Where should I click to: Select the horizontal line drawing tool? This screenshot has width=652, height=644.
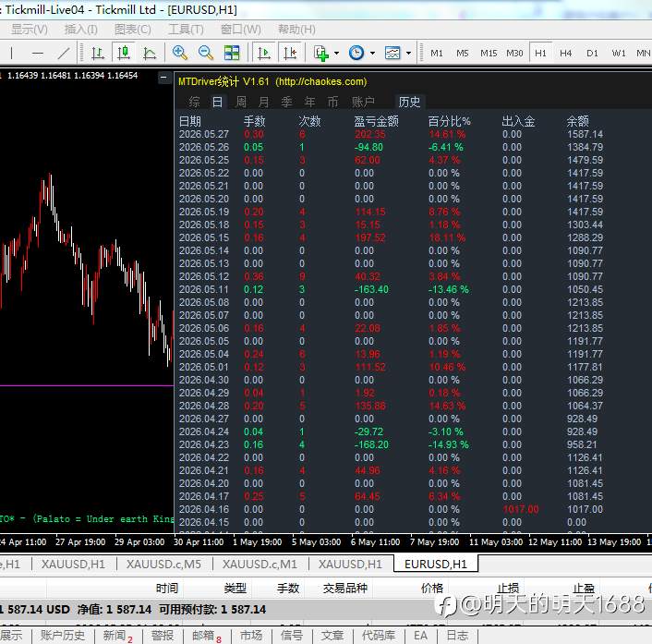(38, 53)
